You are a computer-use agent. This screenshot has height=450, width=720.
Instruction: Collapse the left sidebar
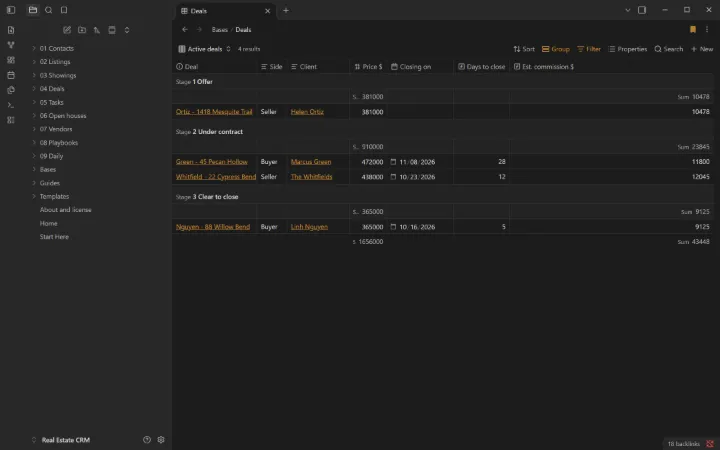click(x=11, y=10)
